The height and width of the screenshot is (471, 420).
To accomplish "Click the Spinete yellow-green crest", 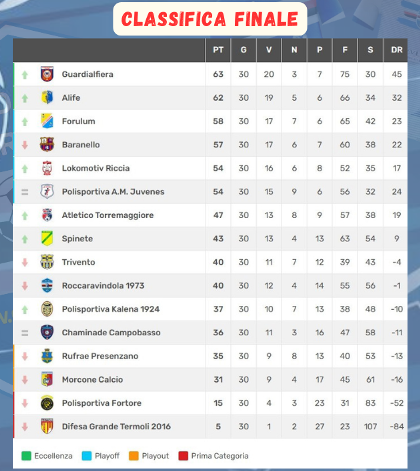I will tap(47, 239).
